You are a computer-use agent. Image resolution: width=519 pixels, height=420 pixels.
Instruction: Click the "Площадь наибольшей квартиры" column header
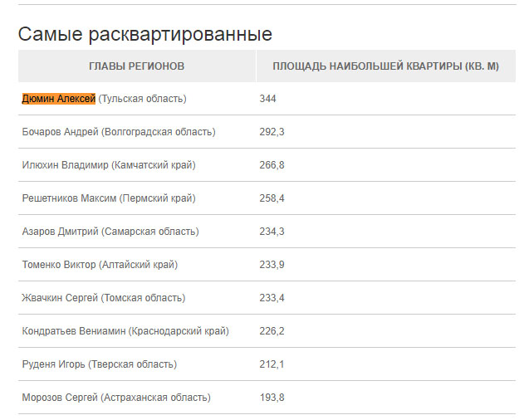click(x=385, y=66)
